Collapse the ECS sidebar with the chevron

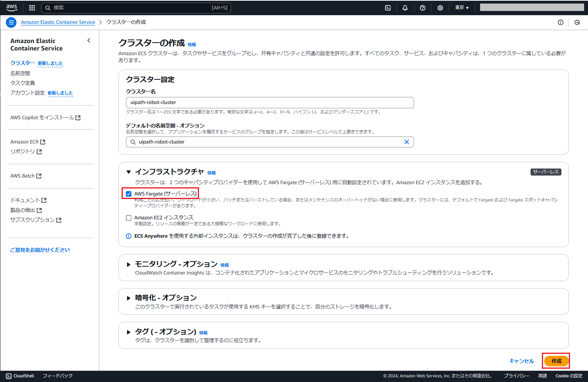pos(89,40)
